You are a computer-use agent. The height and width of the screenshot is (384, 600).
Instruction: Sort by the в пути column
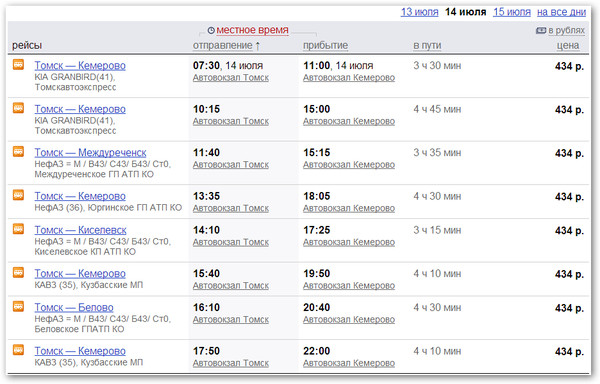coord(427,46)
